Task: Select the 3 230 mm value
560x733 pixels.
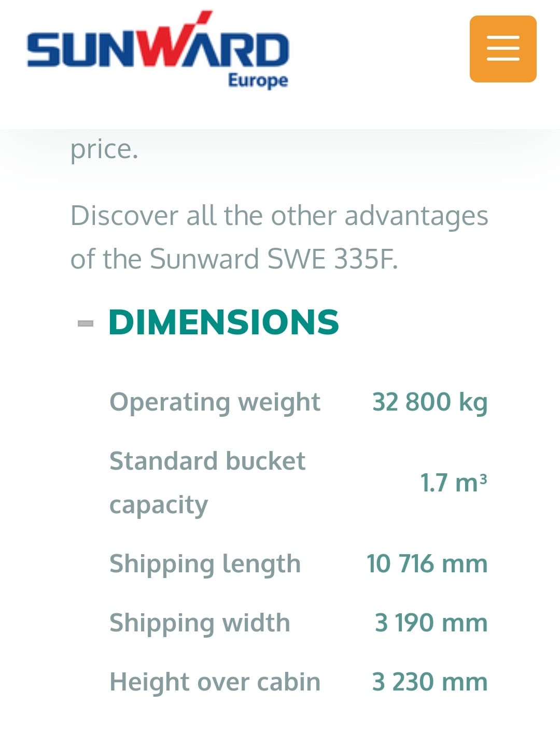Action: [430, 682]
